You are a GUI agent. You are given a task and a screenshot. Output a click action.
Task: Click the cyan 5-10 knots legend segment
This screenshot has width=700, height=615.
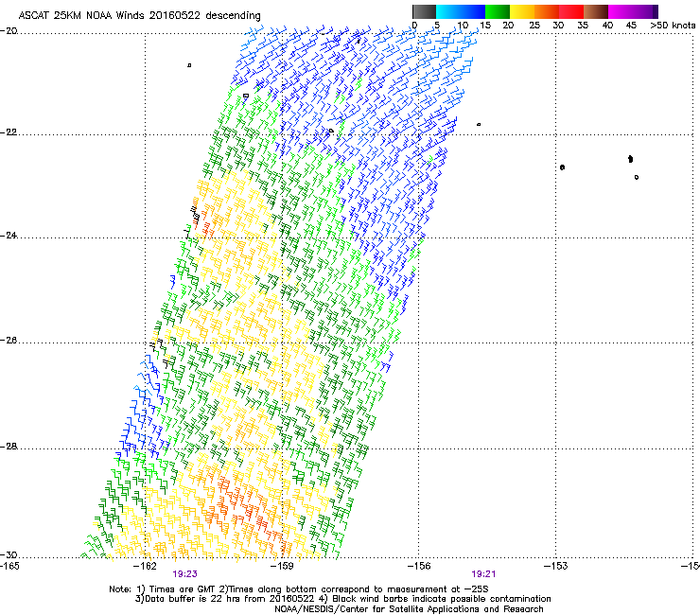[x=448, y=11]
